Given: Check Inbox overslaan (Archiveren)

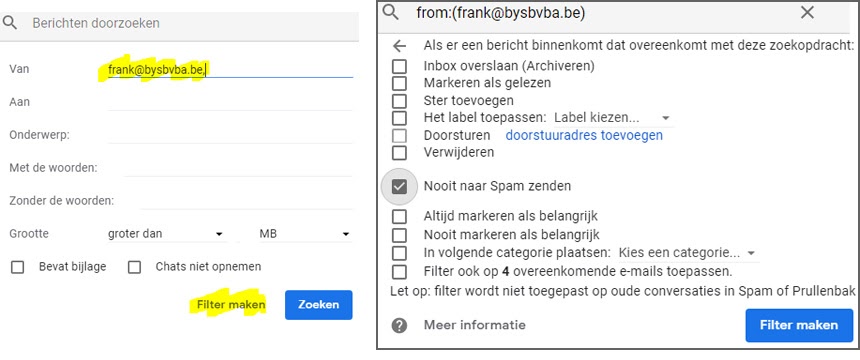Looking at the screenshot, I should pos(399,66).
